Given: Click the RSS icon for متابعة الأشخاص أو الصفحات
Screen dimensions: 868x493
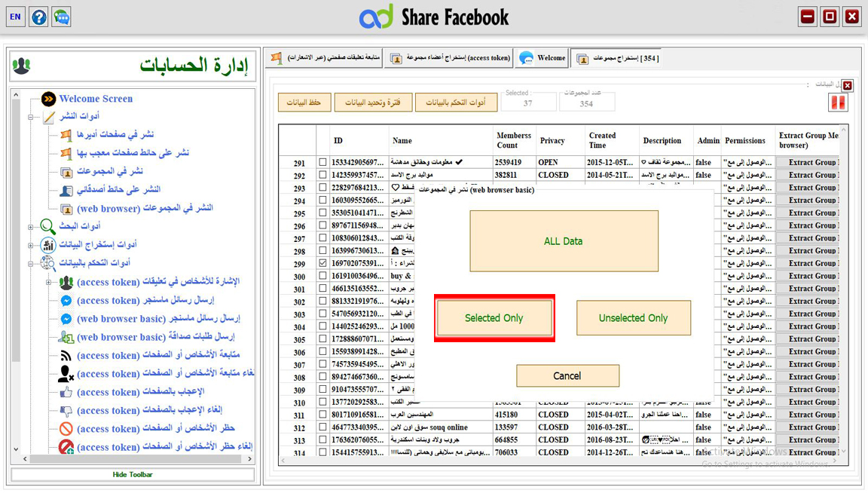Looking at the screenshot, I should click(66, 356).
